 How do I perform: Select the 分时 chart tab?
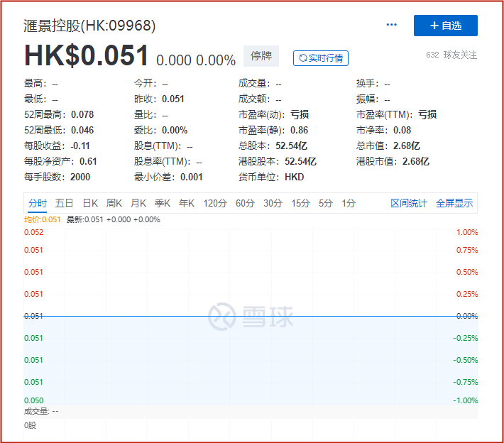(x=38, y=203)
